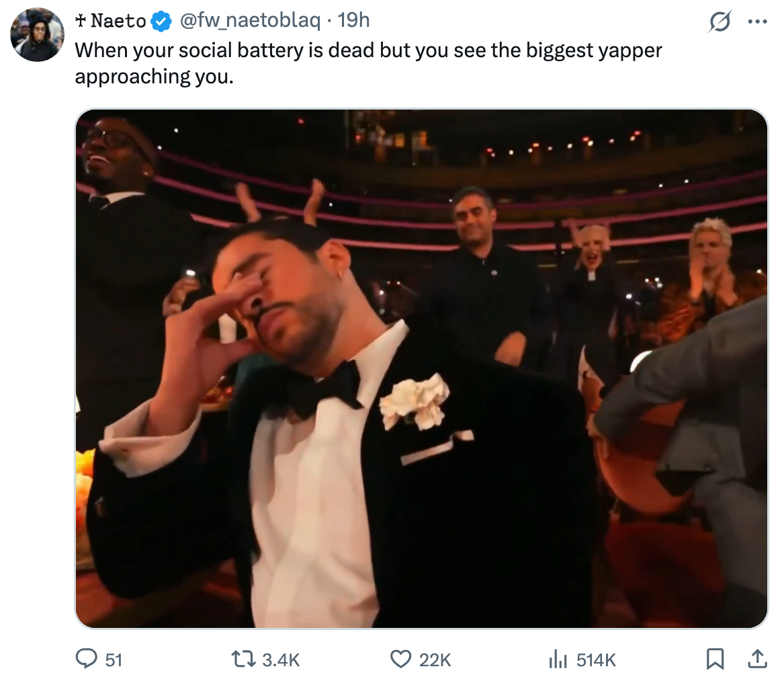Image resolution: width=784 pixels, height=677 pixels.
Task: Open the three-dot more options menu
Action: (756, 22)
